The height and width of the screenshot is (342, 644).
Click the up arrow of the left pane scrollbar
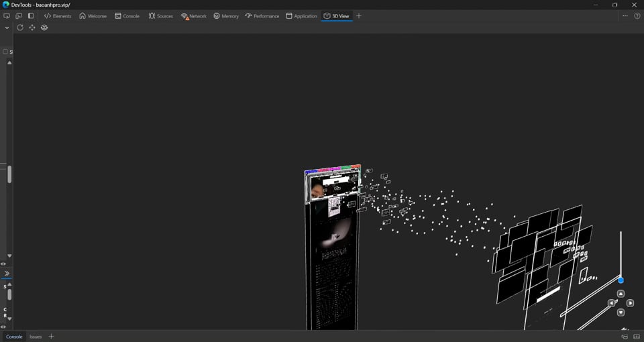(x=9, y=63)
